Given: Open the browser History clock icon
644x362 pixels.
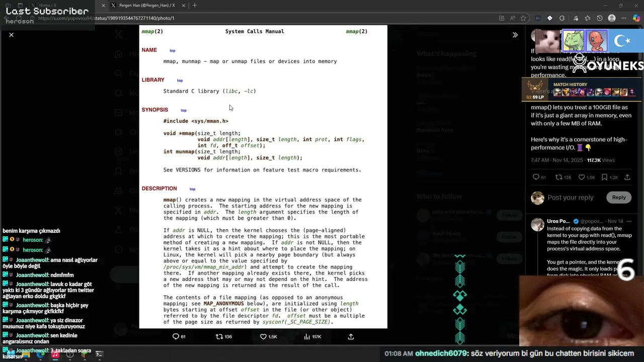Looking at the screenshot, I should (x=599, y=18).
